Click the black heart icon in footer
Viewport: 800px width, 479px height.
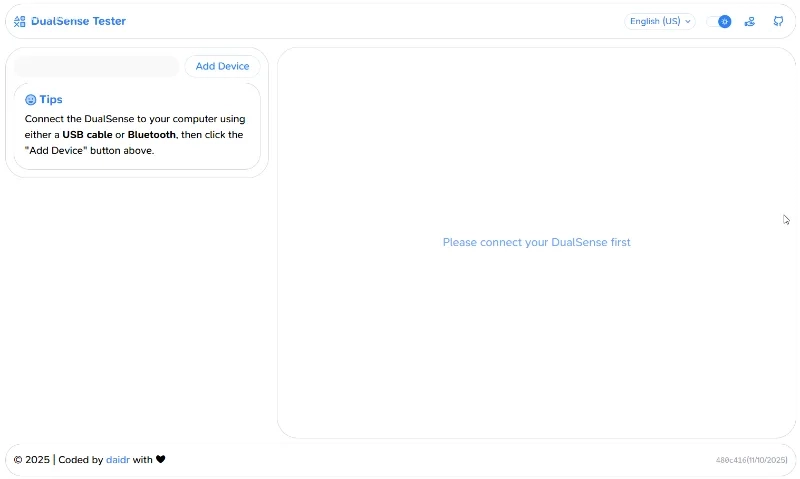coord(161,460)
